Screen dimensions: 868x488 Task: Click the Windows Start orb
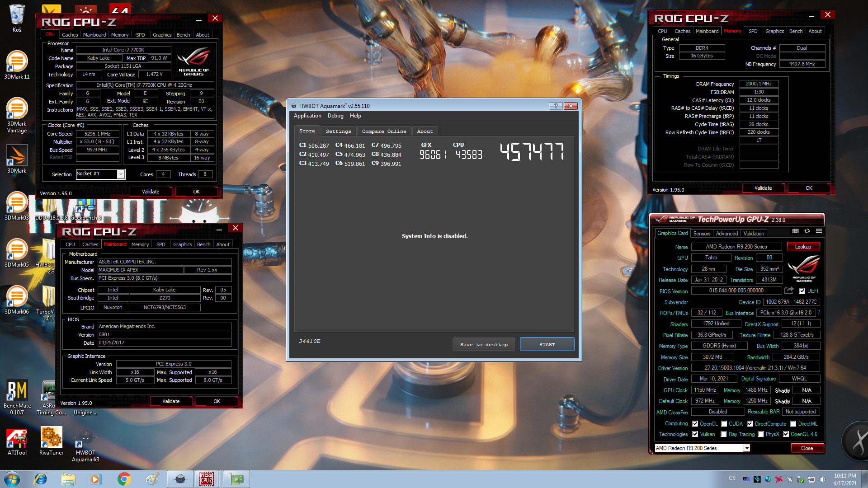(x=12, y=479)
